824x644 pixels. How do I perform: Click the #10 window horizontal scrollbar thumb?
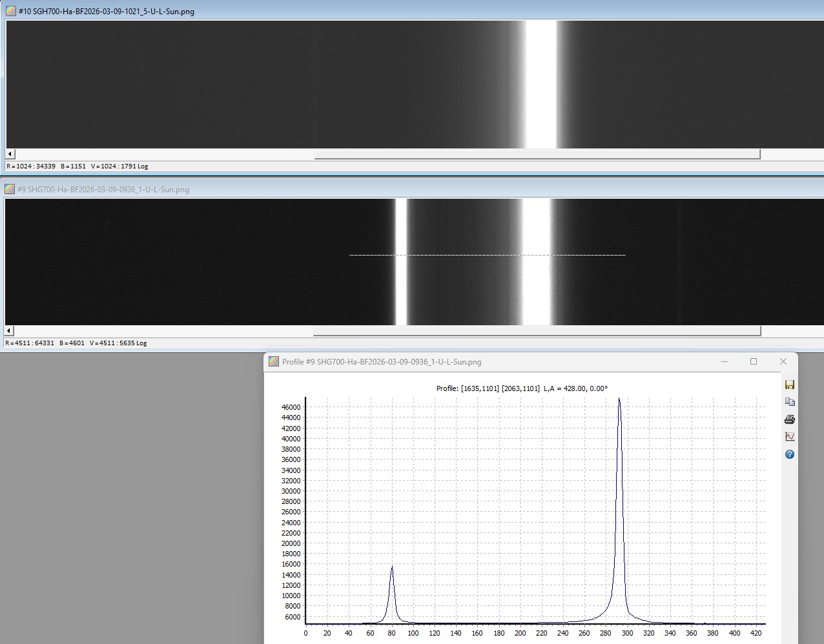pyautogui.click(x=537, y=154)
